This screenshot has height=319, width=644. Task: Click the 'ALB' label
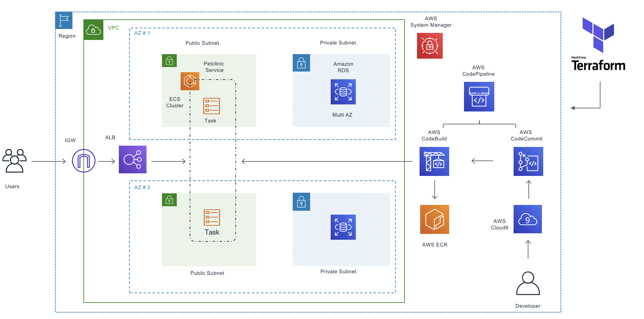pyautogui.click(x=110, y=137)
